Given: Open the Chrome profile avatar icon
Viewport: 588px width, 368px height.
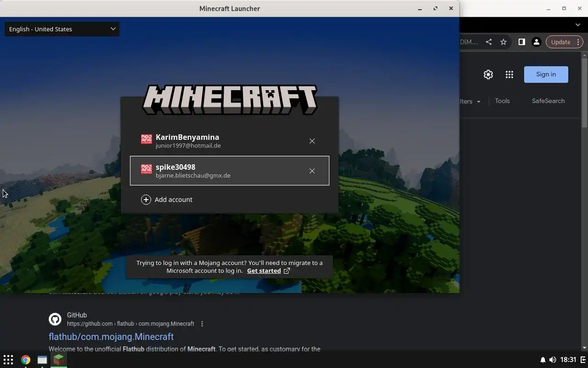Looking at the screenshot, I should [x=536, y=42].
